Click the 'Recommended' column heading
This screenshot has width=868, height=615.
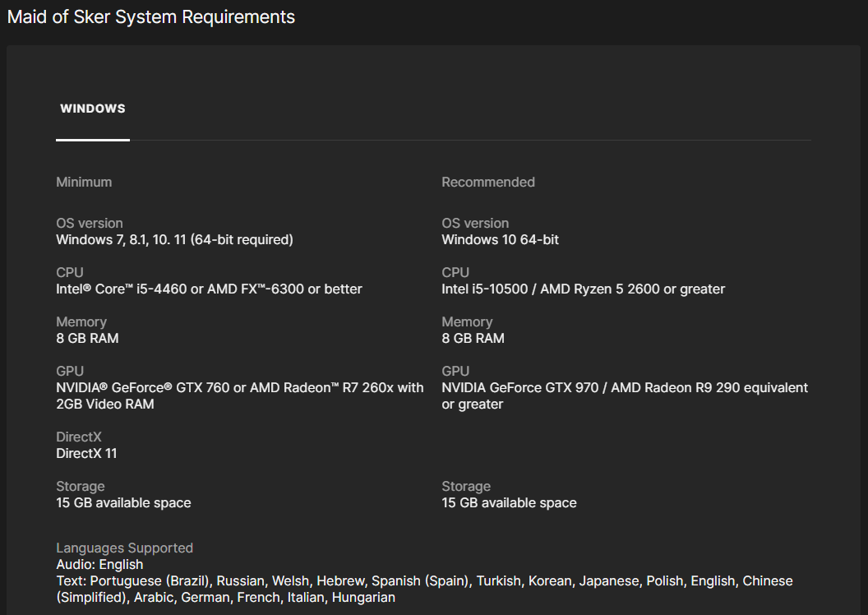click(x=488, y=183)
